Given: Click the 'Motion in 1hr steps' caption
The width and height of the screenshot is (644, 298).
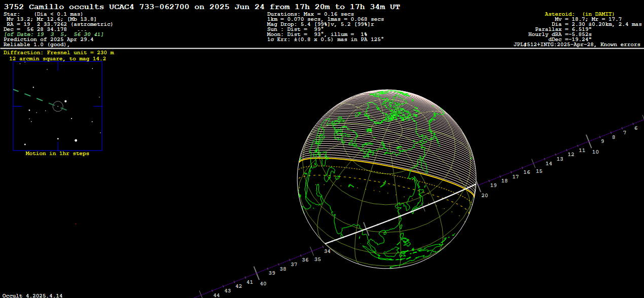Looking at the screenshot, I should tap(57, 154).
